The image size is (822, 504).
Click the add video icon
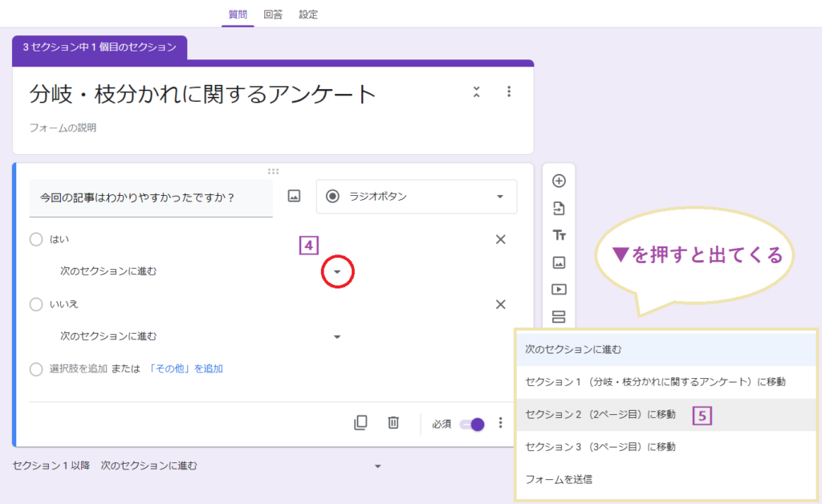point(559,290)
